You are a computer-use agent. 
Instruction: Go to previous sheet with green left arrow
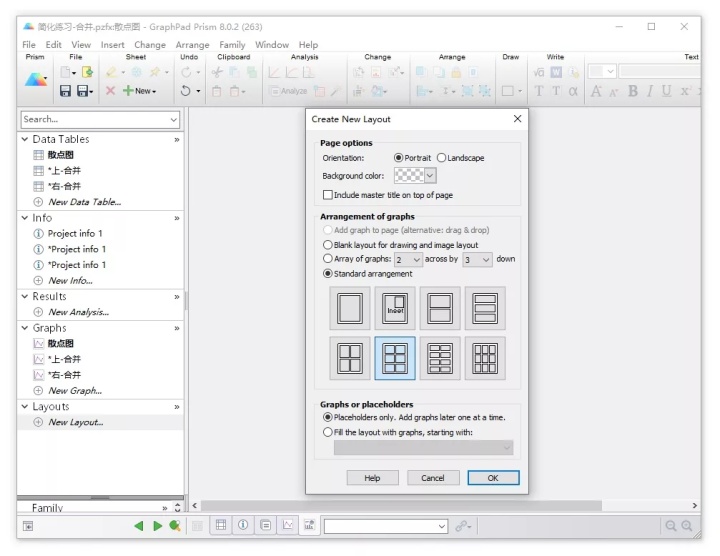(139, 526)
